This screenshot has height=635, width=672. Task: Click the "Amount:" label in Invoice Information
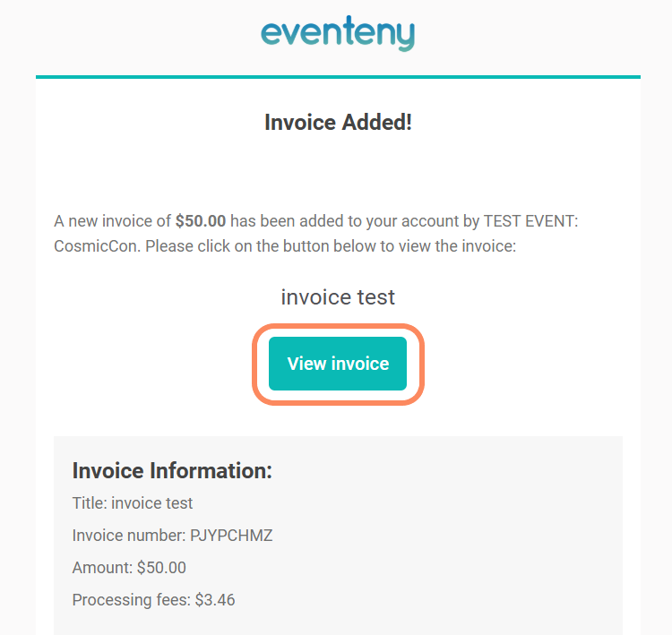tap(102, 568)
